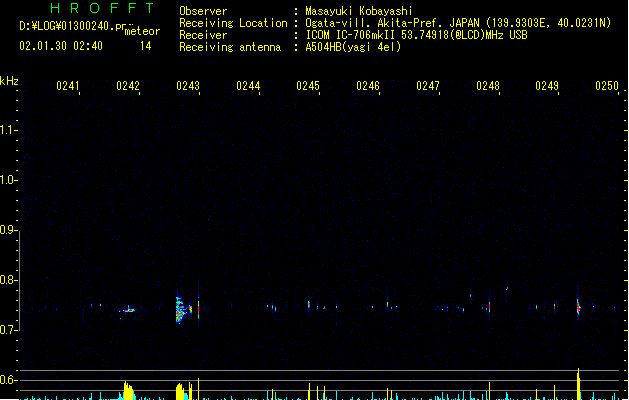Click the HROFFT program title

coord(103,8)
